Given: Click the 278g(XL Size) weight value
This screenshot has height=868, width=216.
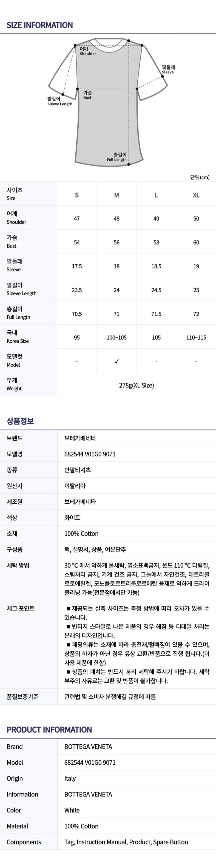Looking at the screenshot, I should click(x=137, y=385).
